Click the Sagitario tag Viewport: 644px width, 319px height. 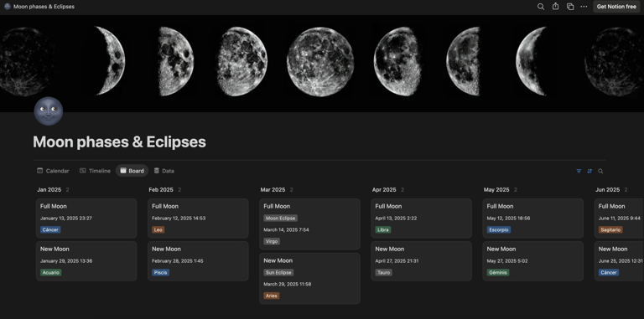click(610, 229)
